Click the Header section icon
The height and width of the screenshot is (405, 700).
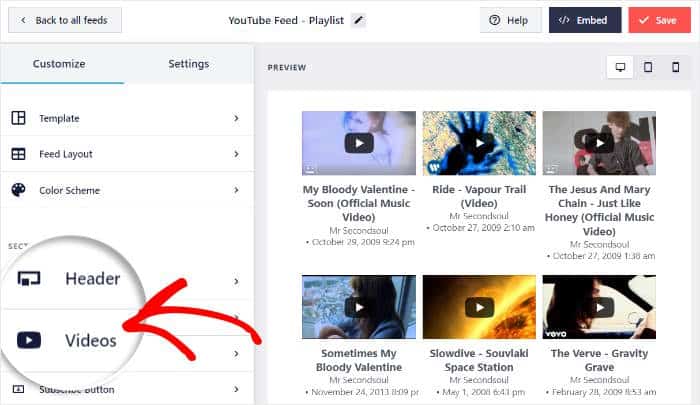click(x=29, y=279)
